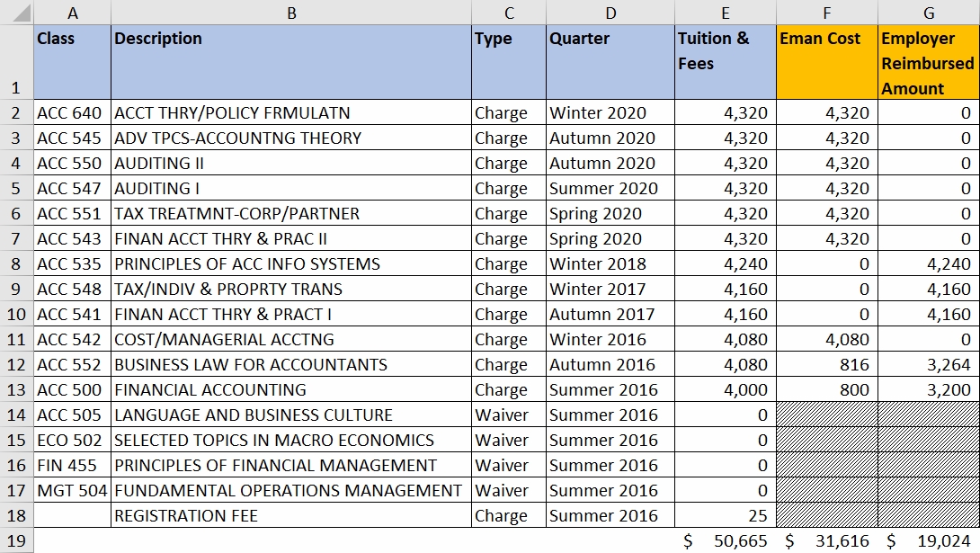Click the $19,024 reimbursed total cell
Viewport: 980px width, 553px height.
[x=928, y=540]
